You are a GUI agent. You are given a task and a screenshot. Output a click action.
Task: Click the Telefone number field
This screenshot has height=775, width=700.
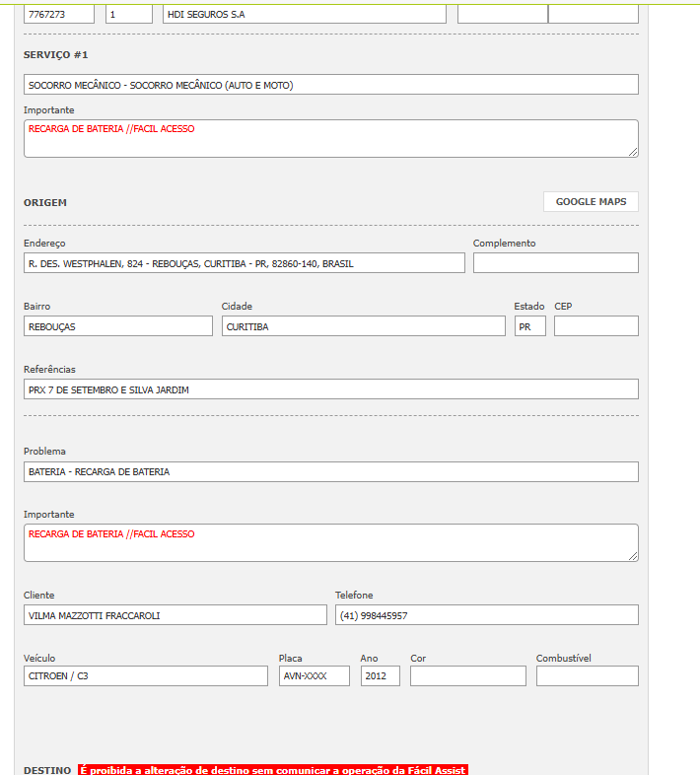(x=486, y=615)
